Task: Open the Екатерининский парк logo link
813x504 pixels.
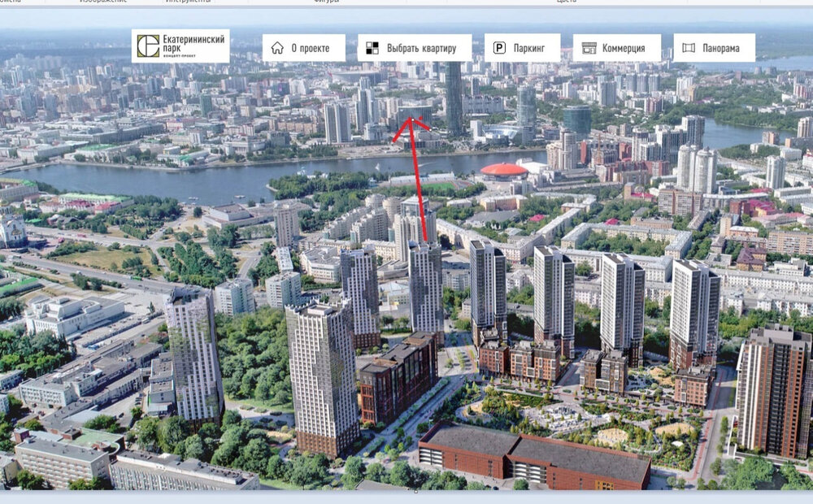Action: pyautogui.click(x=180, y=46)
